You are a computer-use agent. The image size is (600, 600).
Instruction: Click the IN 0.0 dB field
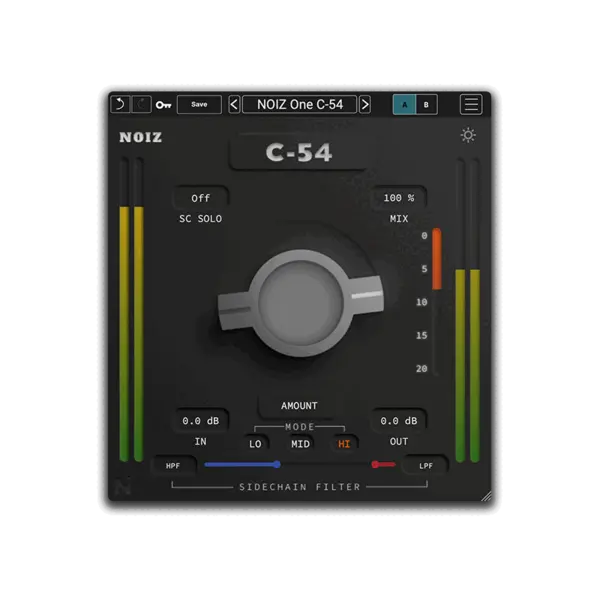coord(201,421)
